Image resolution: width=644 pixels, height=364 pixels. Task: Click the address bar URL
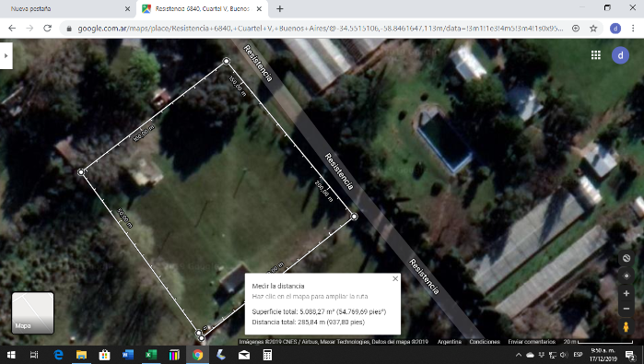(x=321, y=29)
